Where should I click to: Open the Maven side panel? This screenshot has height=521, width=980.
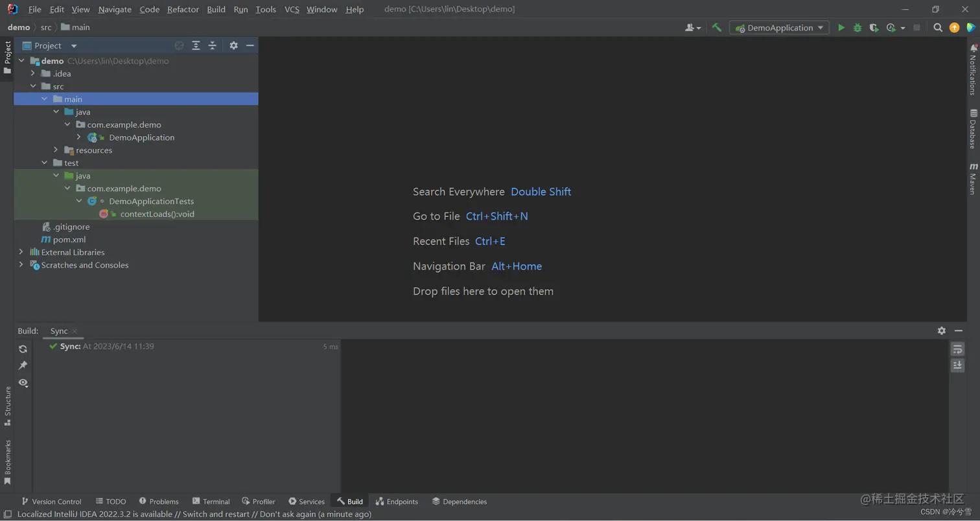[973, 179]
